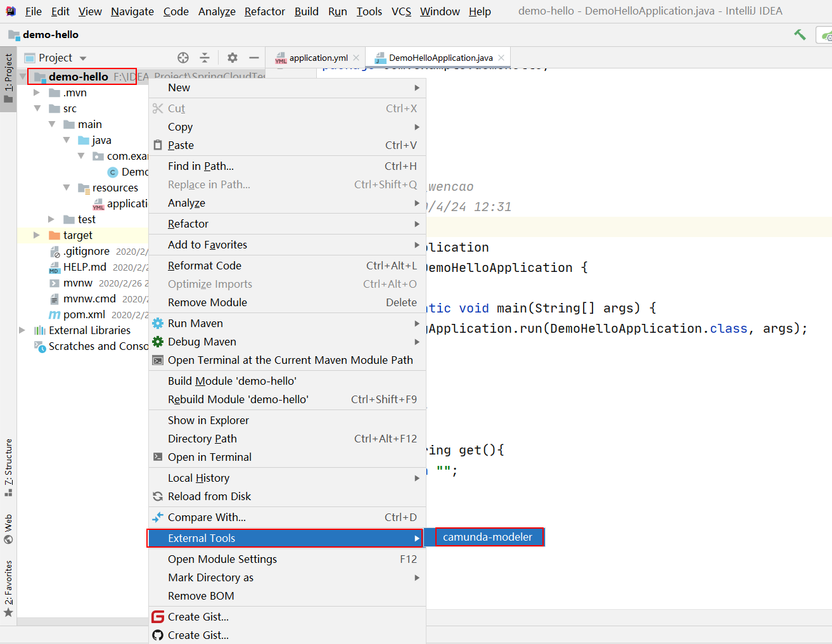Viewport: 832px width, 644px height.
Task: Click Remove Module entry
Action: 287,302
